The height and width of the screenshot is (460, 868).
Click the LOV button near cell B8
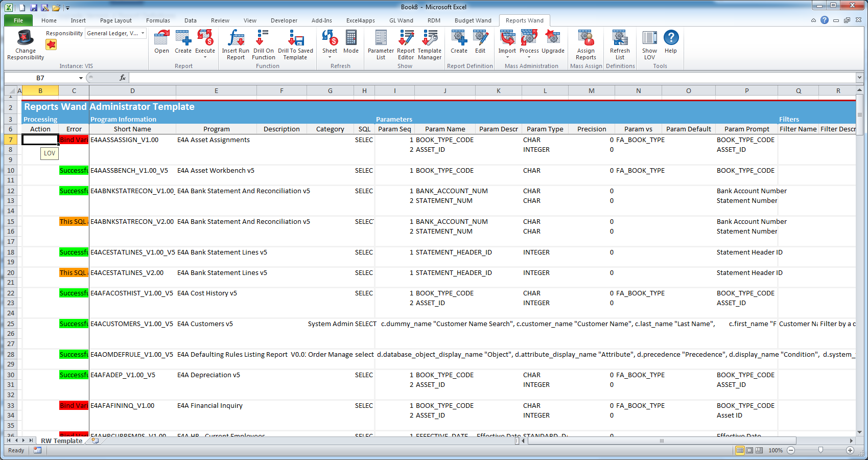(50, 153)
